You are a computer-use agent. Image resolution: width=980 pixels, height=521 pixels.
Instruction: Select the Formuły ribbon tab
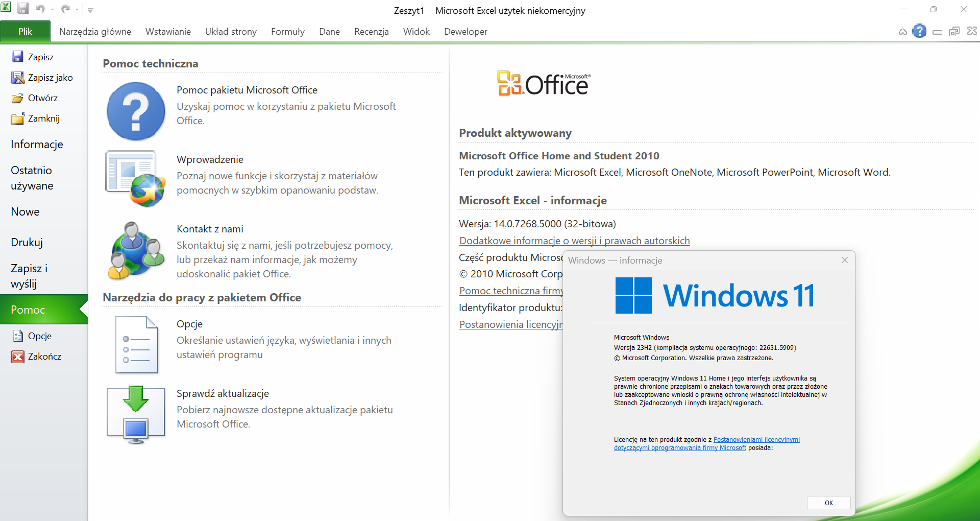click(288, 31)
